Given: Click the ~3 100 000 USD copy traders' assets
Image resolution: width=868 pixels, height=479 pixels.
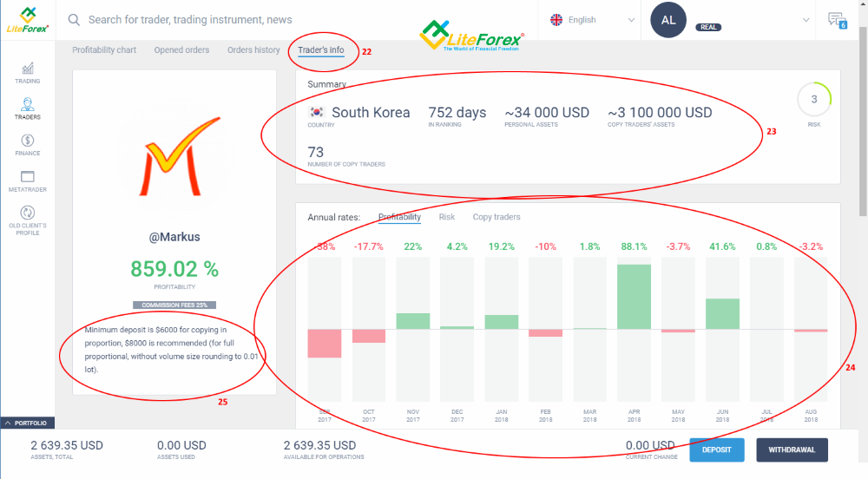Looking at the screenshot, I should 660,112.
